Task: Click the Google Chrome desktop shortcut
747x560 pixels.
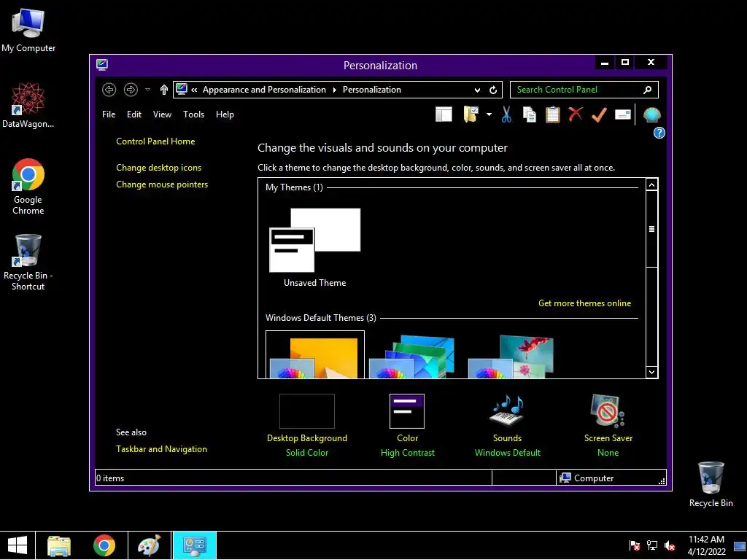Action: [28, 186]
